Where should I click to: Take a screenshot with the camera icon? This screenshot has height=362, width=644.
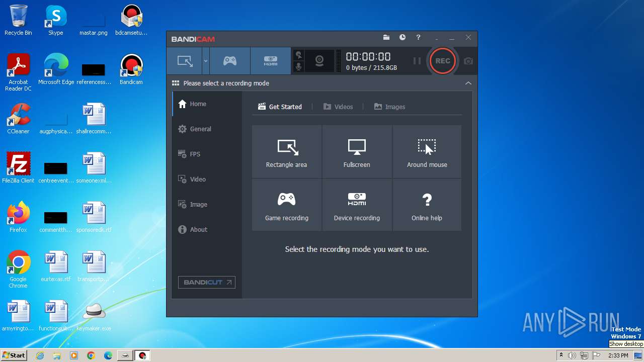point(468,61)
